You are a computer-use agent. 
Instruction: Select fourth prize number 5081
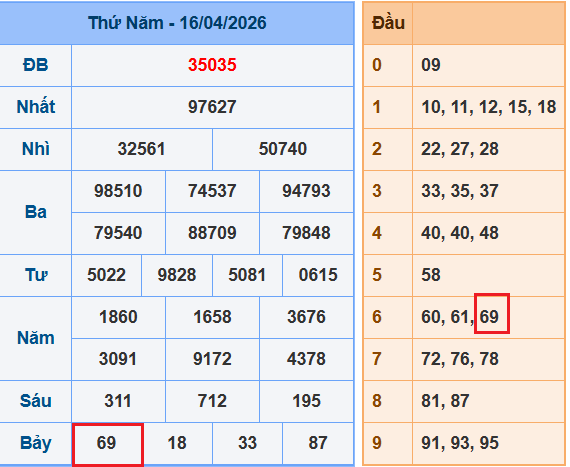247,275
